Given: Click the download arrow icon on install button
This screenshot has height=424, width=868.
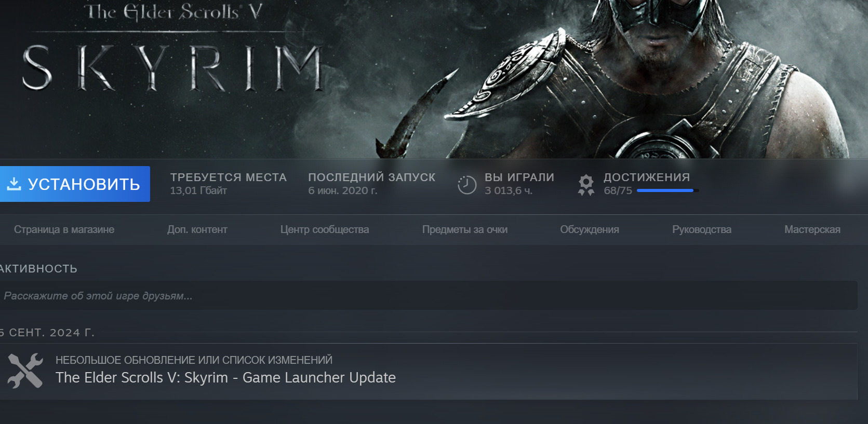Looking at the screenshot, I should point(14,184).
